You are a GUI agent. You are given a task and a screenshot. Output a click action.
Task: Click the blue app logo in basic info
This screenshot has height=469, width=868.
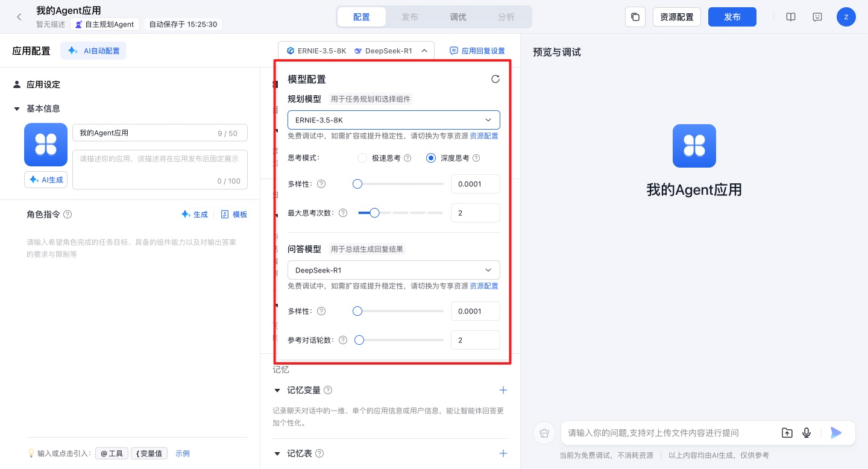click(46, 145)
